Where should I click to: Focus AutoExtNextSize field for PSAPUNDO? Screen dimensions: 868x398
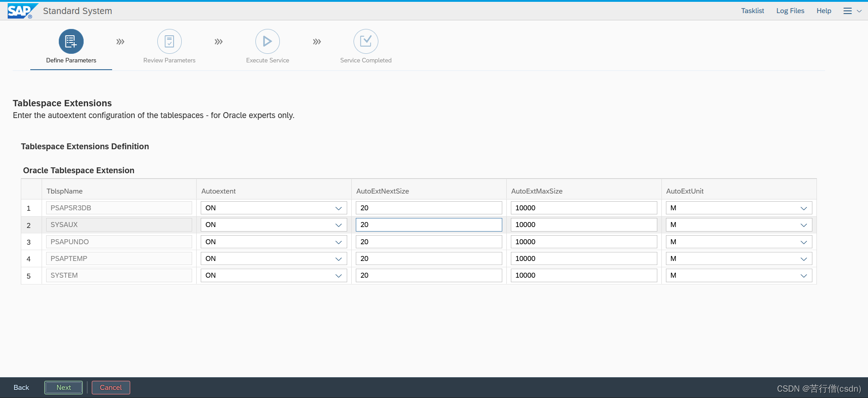(x=429, y=242)
